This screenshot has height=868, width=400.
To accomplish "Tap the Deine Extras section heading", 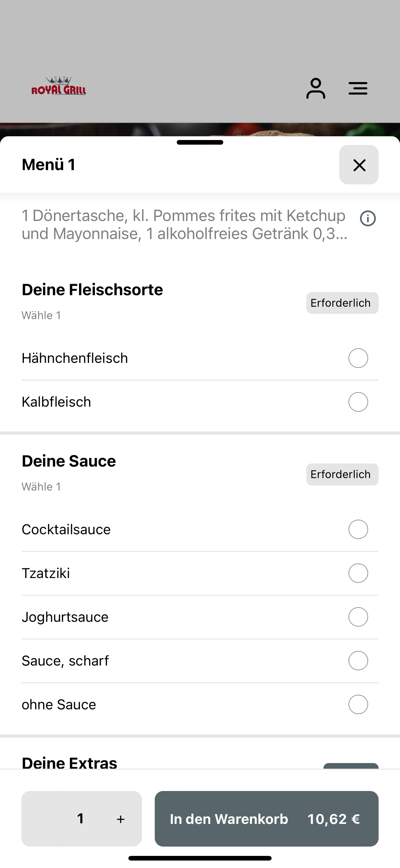I will 69,763.
